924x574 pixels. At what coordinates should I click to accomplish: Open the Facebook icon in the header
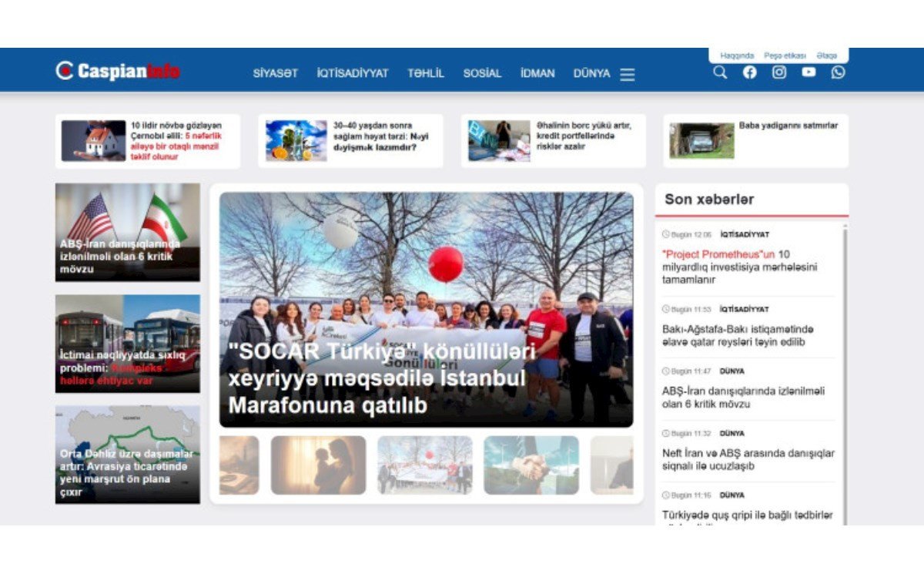pyautogui.click(x=749, y=72)
